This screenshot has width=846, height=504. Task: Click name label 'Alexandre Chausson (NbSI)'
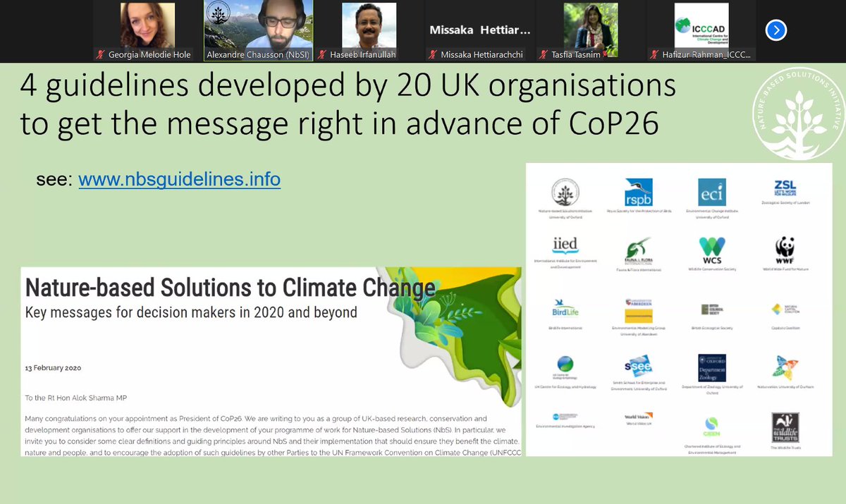click(258, 54)
